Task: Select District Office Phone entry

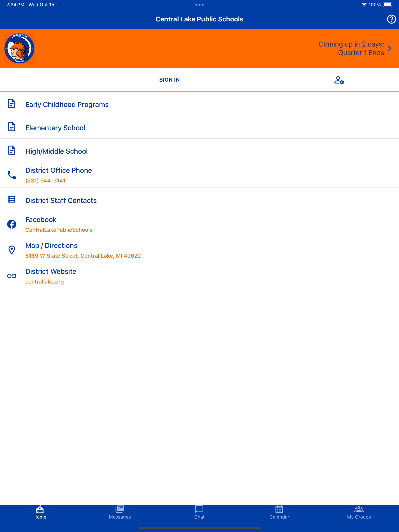Action: [199, 175]
